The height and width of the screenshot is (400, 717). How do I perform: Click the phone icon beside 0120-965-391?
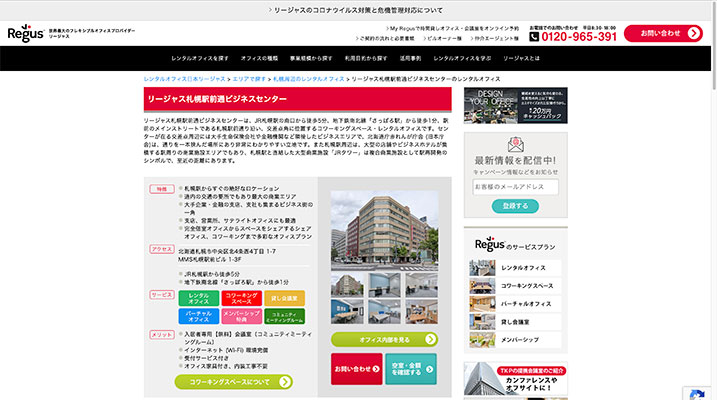(x=534, y=37)
